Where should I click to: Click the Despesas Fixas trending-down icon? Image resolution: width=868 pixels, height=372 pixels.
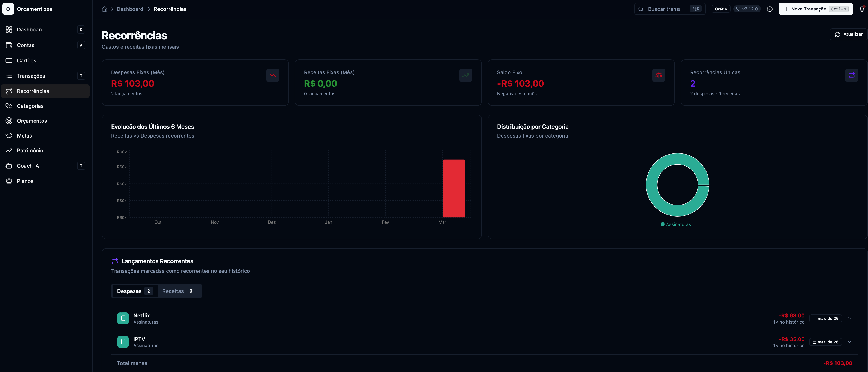click(x=273, y=75)
